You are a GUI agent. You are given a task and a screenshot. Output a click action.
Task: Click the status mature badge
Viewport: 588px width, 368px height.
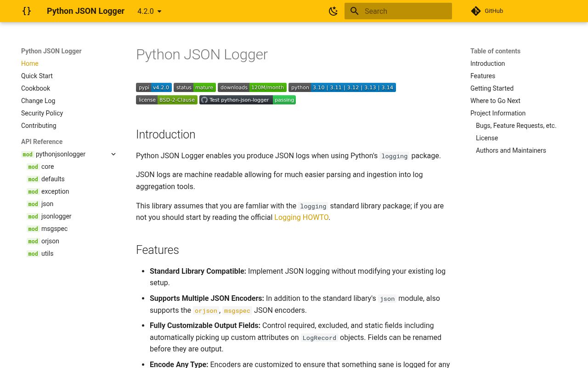[x=195, y=87]
